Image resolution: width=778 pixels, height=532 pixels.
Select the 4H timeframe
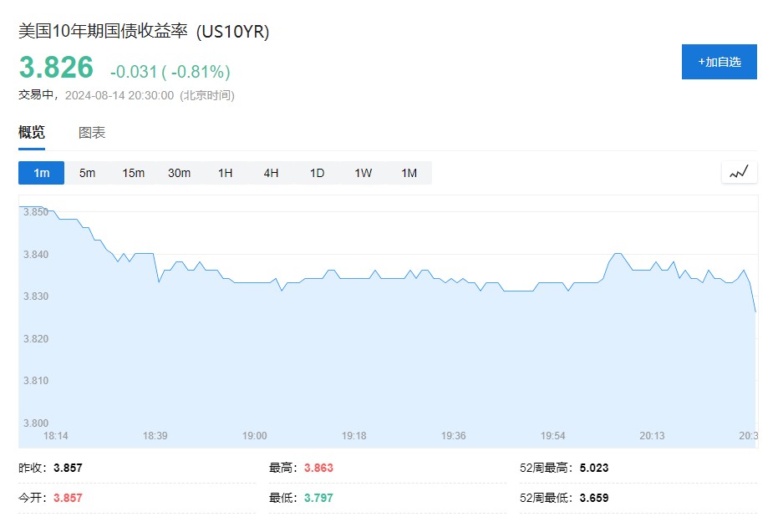pos(271,173)
